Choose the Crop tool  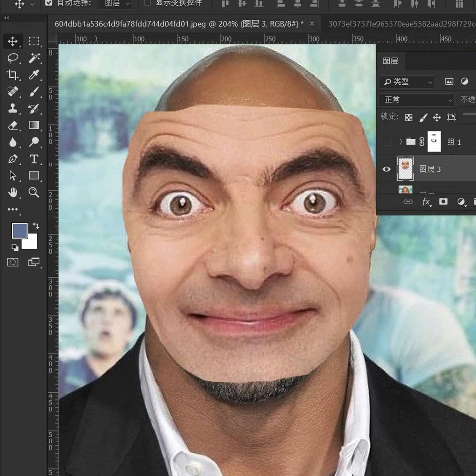13,75
